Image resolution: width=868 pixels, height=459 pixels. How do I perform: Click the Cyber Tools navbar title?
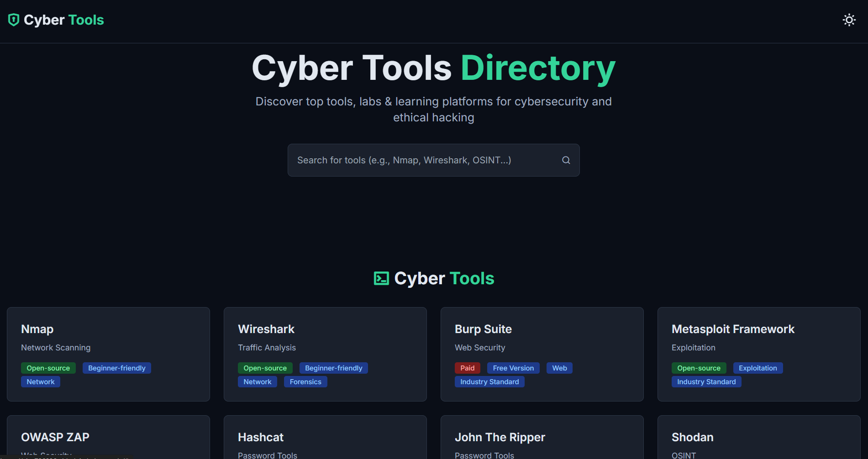64,20
